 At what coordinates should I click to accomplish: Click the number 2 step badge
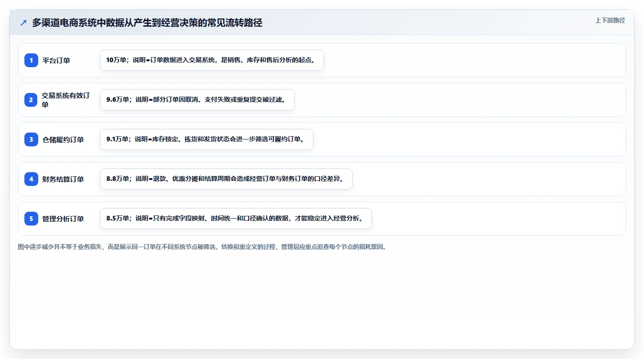coord(31,100)
